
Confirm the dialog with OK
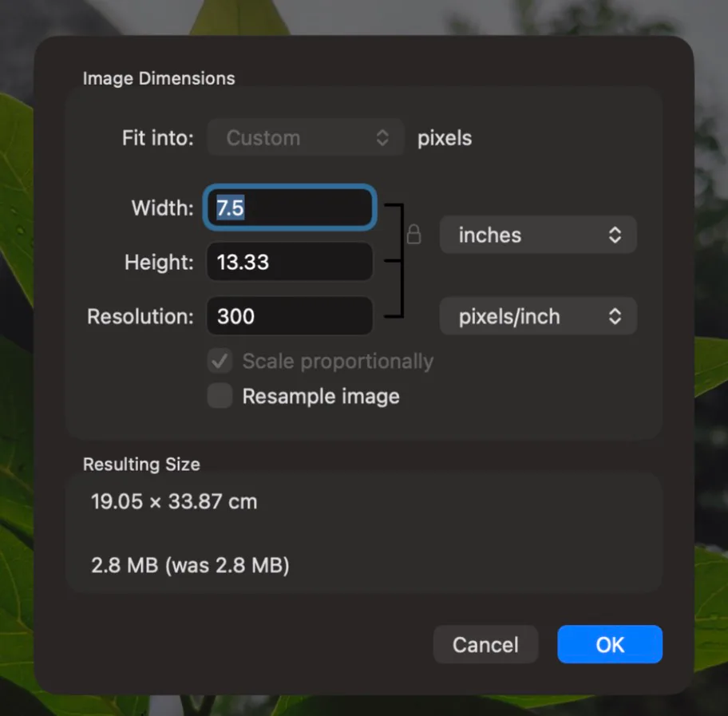pyautogui.click(x=610, y=644)
